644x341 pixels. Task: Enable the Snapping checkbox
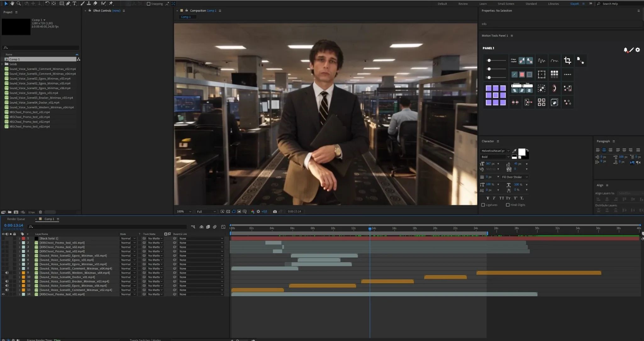point(148,4)
